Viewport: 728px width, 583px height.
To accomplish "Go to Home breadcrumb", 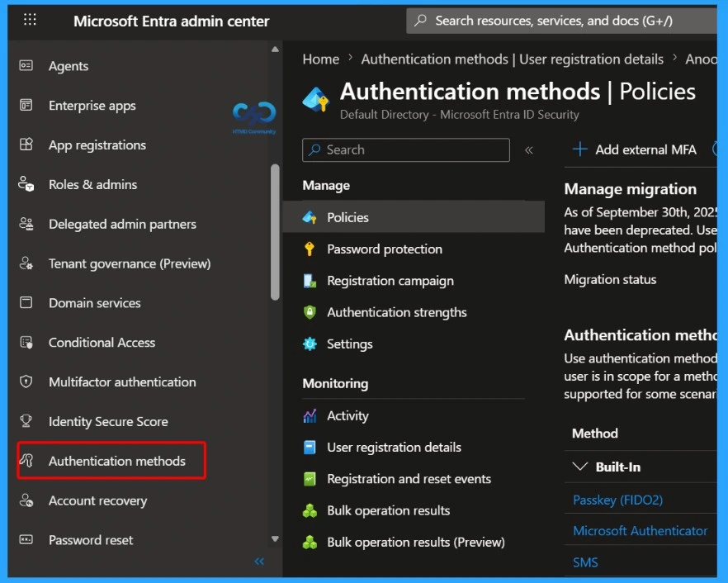I will [321, 59].
